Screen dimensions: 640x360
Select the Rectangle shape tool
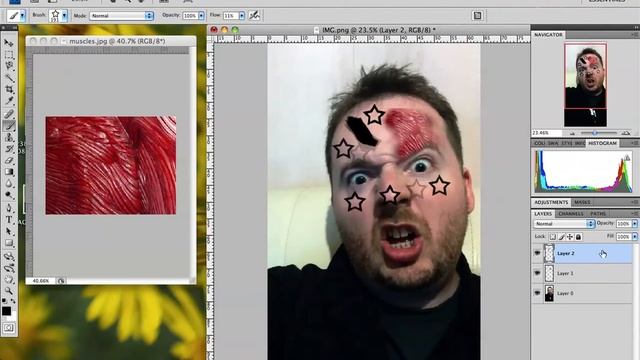tap(9, 243)
